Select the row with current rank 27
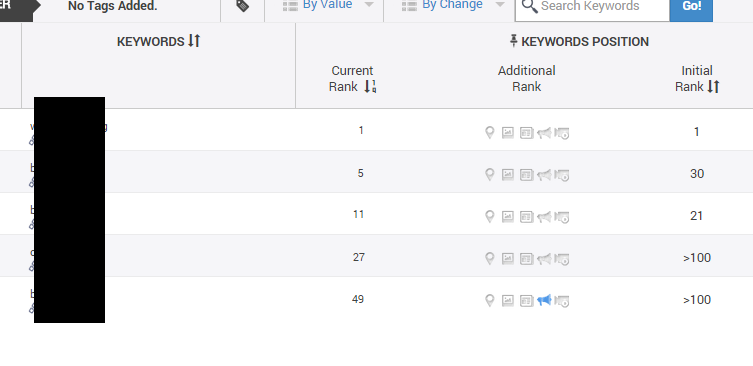The width and height of the screenshot is (753, 366). click(x=376, y=256)
